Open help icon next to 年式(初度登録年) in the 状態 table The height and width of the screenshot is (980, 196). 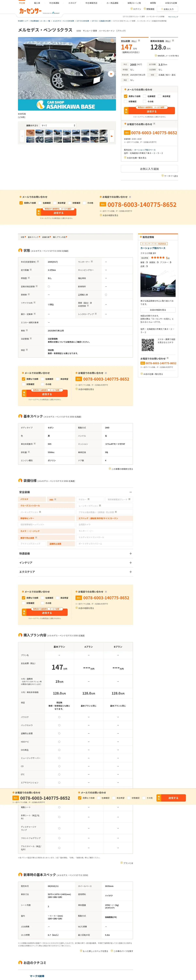pyautogui.click(x=38, y=261)
